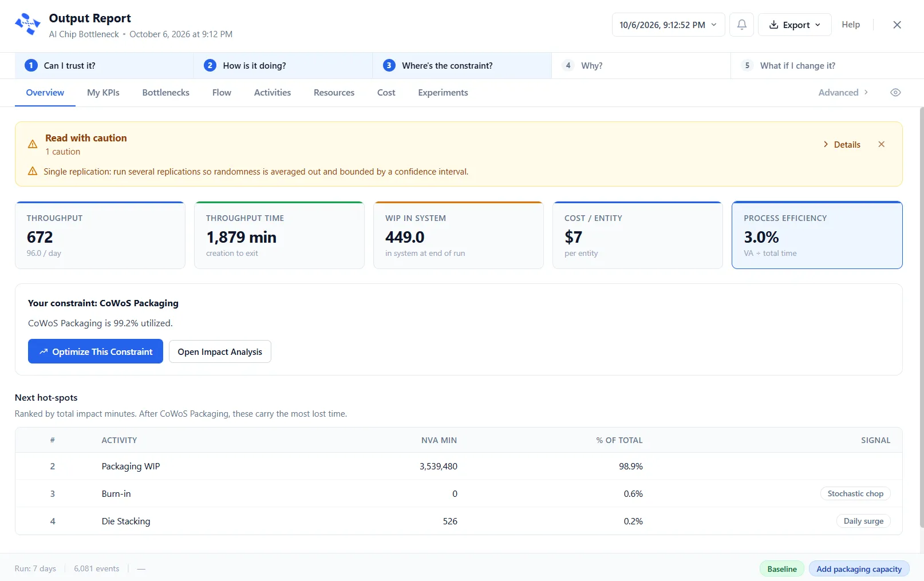Click the Packaging WIP activity row

click(459, 467)
